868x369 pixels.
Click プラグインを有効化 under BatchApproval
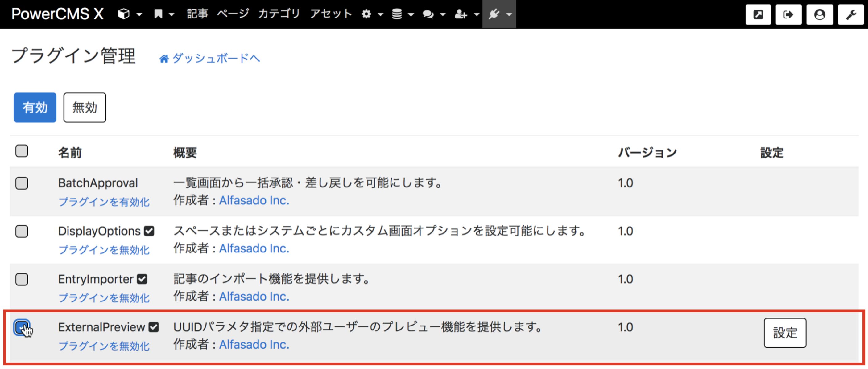104,202
